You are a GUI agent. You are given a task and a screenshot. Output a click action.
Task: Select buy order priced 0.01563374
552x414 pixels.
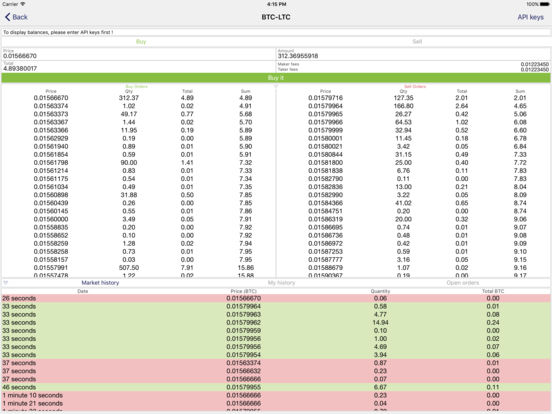point(139,106)
